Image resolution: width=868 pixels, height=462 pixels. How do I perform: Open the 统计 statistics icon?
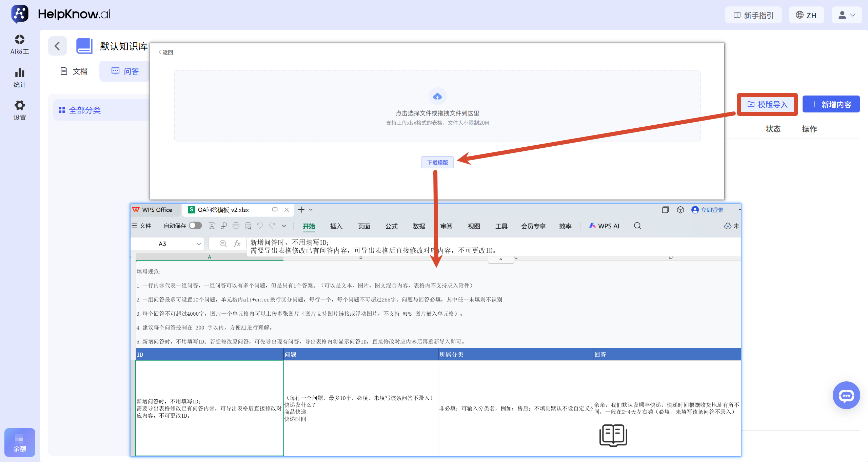20,73
